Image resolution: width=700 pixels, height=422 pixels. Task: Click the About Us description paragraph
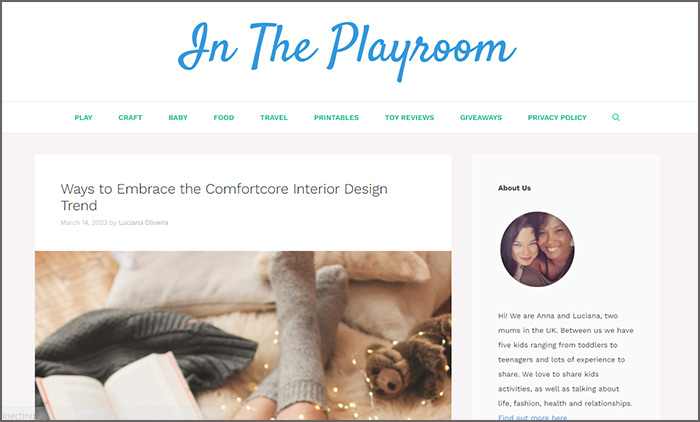point(566,359)
